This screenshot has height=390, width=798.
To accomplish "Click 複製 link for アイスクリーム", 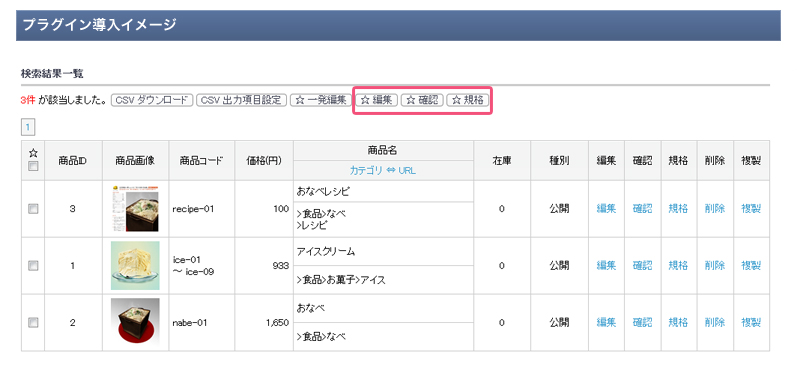I will pyautogui.click(x=751, y=265).
